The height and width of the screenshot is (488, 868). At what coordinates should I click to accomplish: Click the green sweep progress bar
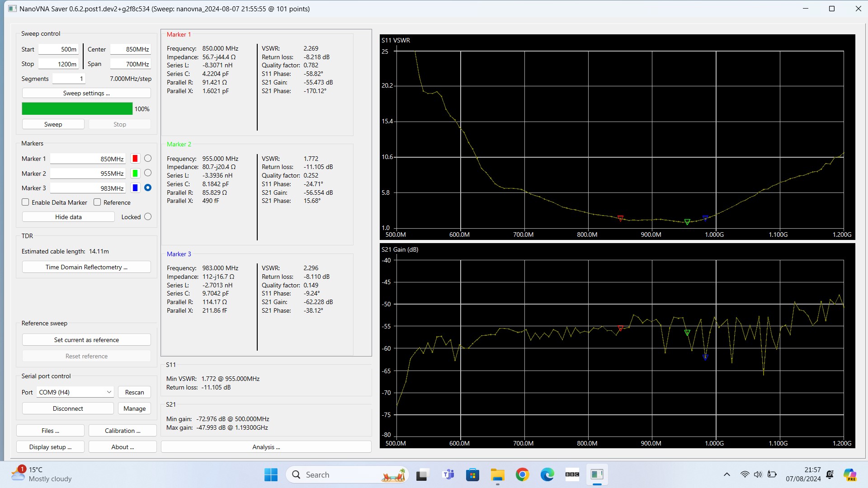[77, 109]
